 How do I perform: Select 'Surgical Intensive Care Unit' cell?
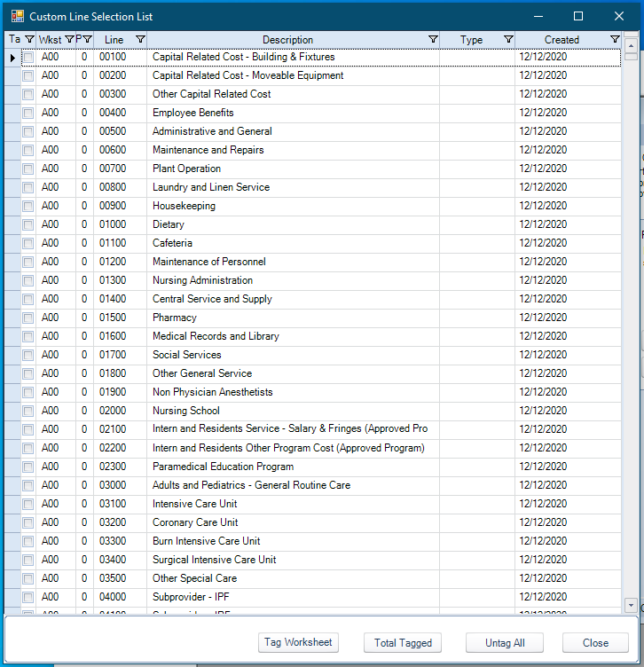pyautogui.click(x=293, y=561)
